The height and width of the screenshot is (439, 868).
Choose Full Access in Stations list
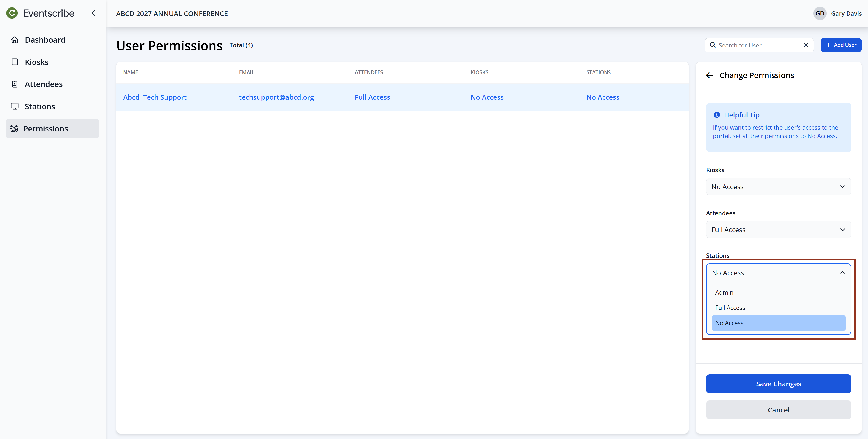730,308
